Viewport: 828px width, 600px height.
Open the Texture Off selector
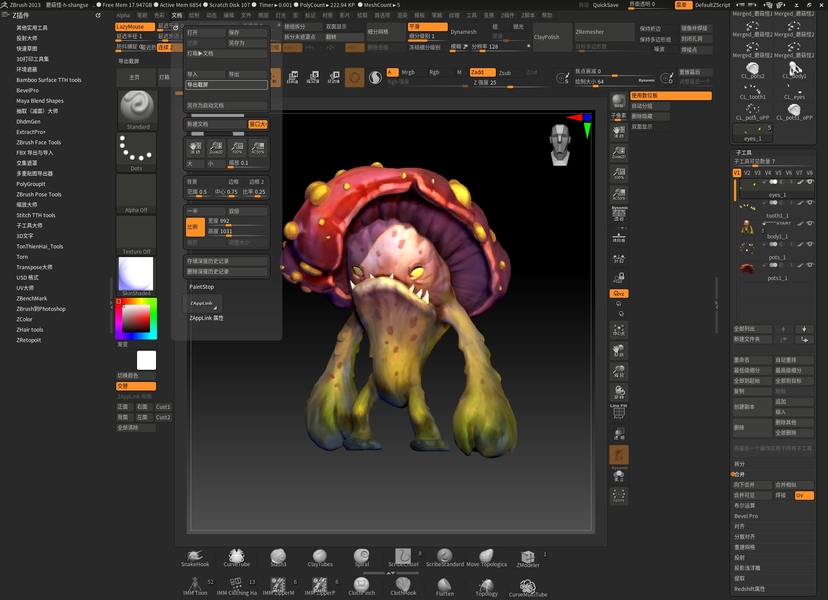coord(137,236)
